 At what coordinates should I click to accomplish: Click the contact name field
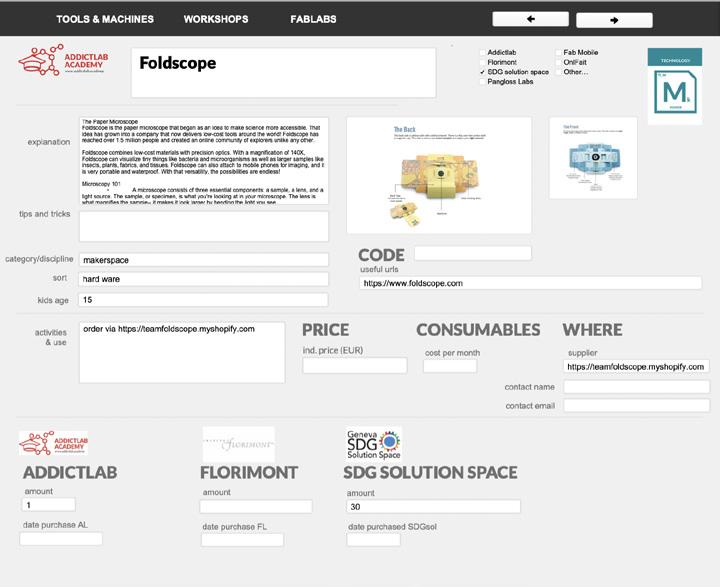pos(636,387)
